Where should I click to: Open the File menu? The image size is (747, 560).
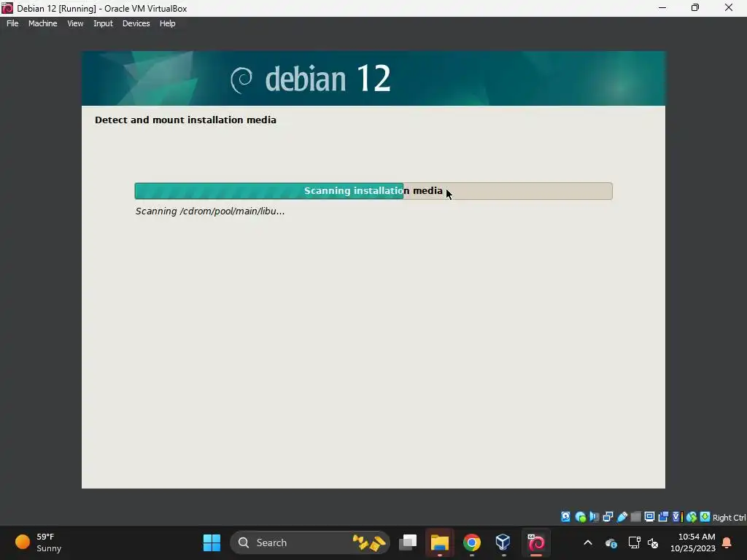click(12, 23)
